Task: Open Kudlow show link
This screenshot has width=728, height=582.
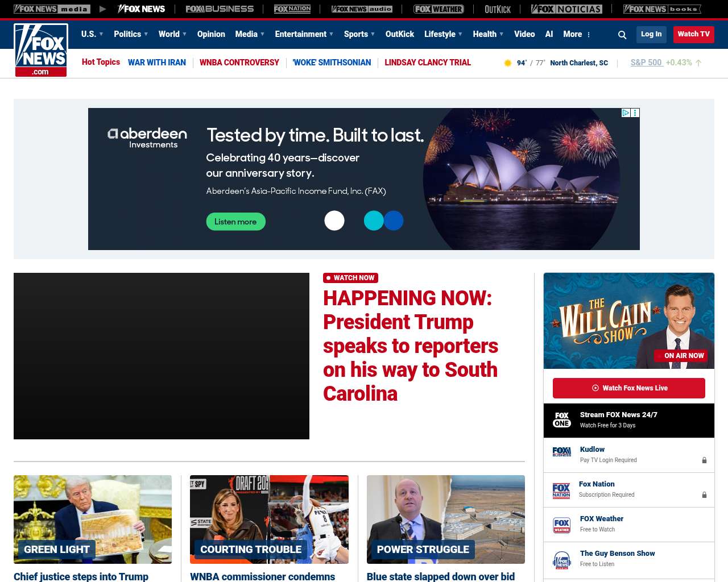Action: (x=592, y=450)
